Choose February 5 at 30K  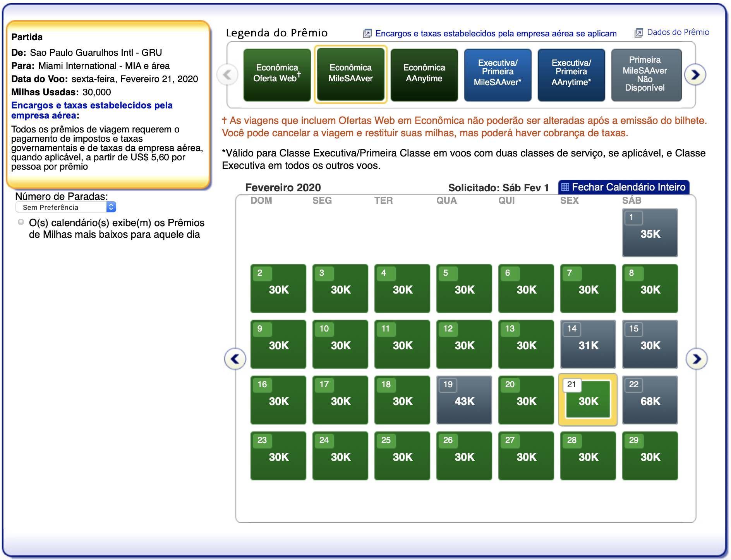click(464, 289)
